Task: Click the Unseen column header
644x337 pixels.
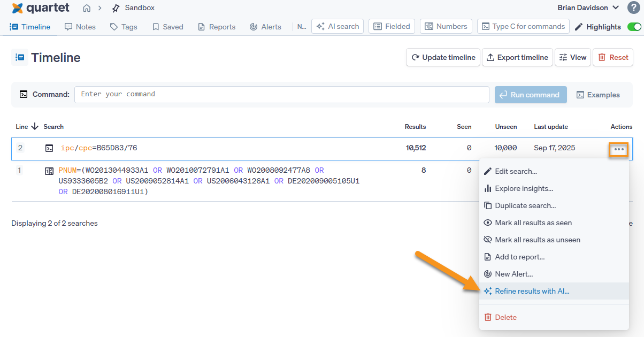Action: click(x=506, y=127)
